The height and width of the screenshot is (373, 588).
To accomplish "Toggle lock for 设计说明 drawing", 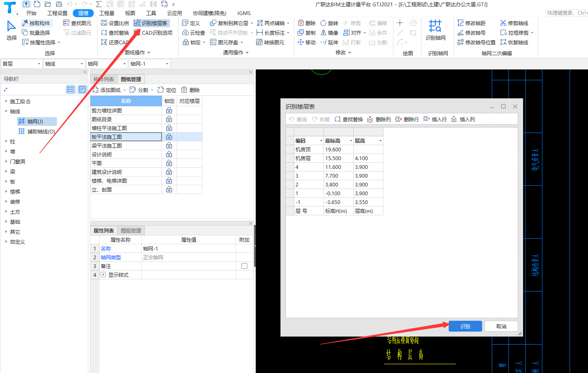I will pyautogui.click(x=169, y=154).
